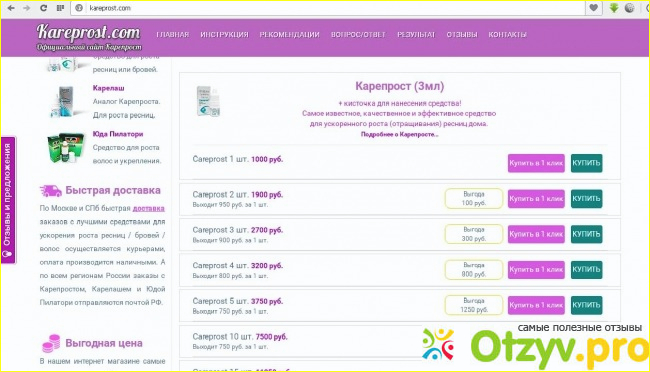The height and width of the screenshot is (372, 650).
Task: Open the green download arrow icon
Action: coord(614,8)
